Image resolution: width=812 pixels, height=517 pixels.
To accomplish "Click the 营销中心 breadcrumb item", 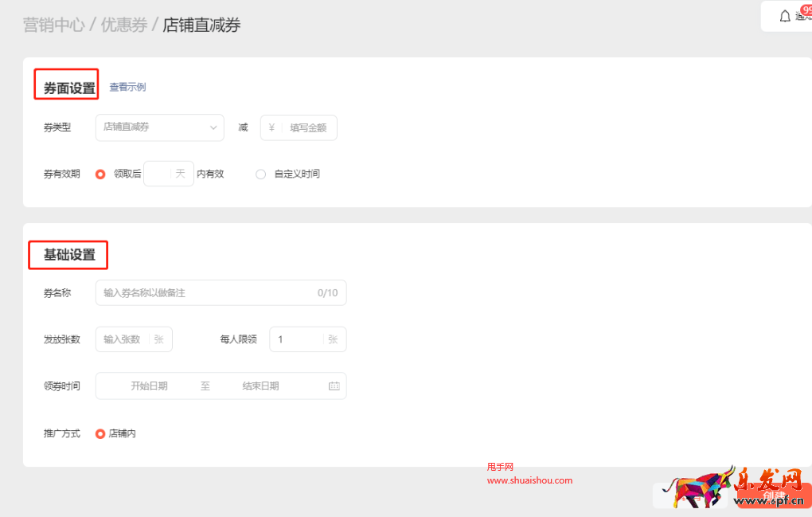I will (54, 25).
